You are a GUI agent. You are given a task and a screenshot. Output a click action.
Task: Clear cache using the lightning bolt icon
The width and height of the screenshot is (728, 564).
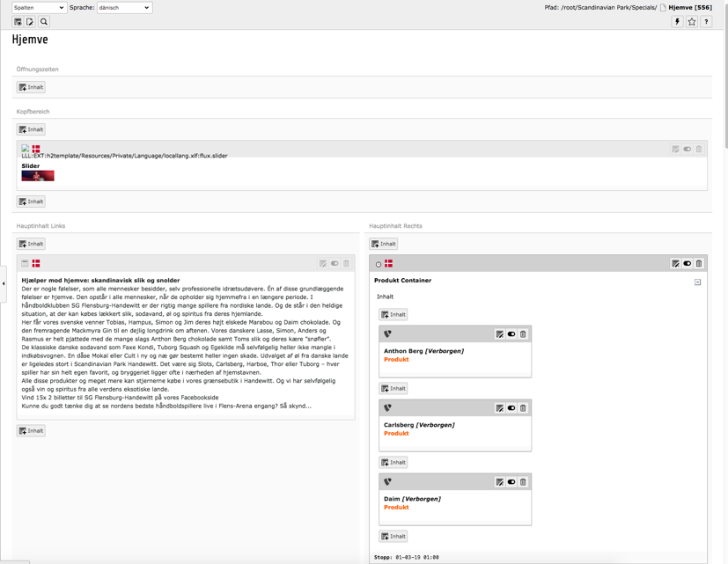pos(677,22)
